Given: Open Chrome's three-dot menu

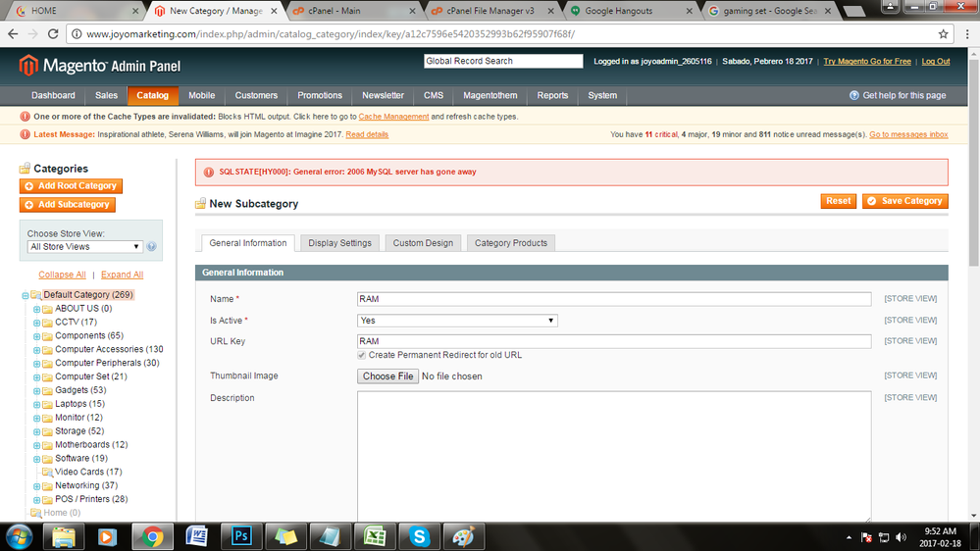Looking at the screenshot, I should click(x=967, y=34).
